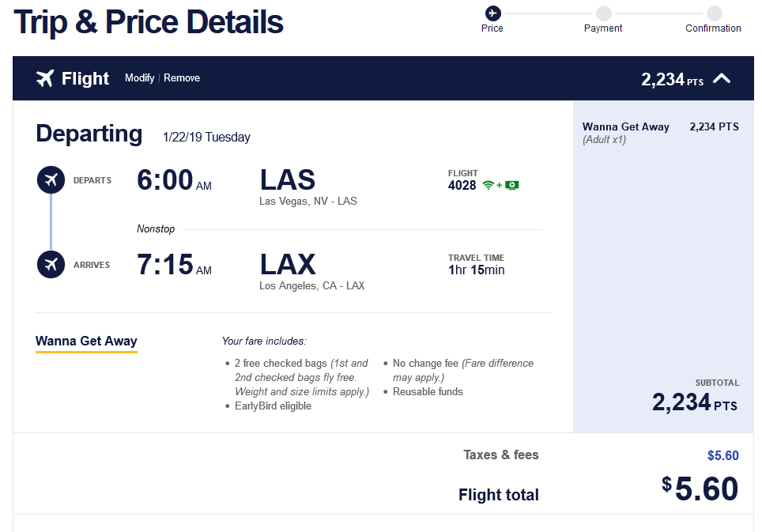This screenshot has width=762, height=532.
Task: Click the LAX airport code
Action: 288,264
